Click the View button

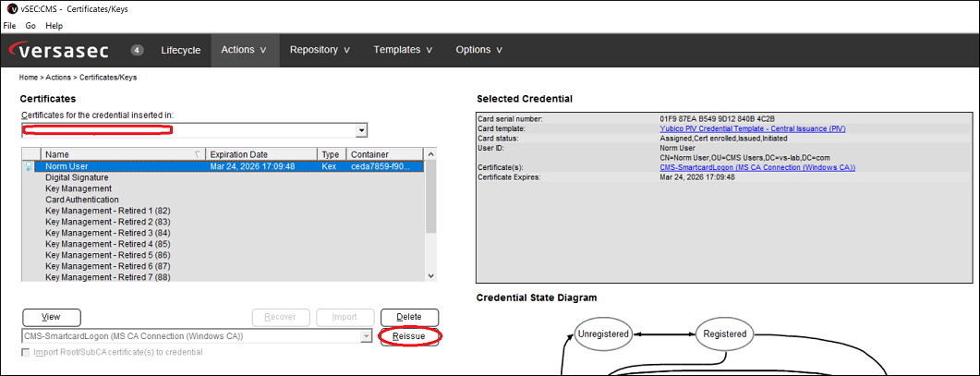point(51,317)
